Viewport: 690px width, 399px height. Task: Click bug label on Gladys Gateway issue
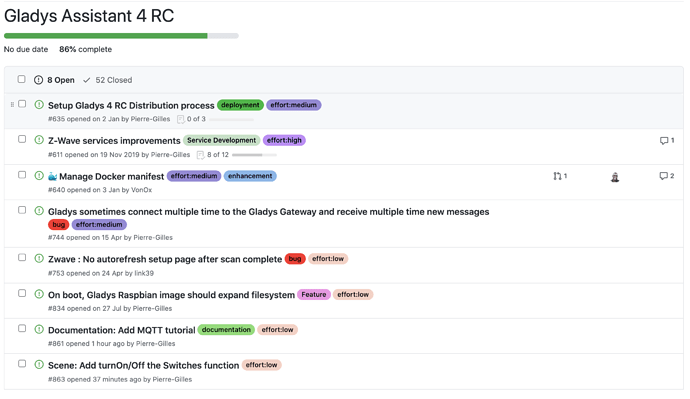(59, 224)
